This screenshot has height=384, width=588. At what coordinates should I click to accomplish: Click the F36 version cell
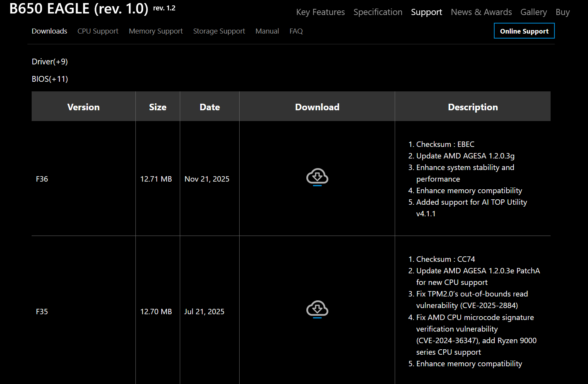(42, 179)
